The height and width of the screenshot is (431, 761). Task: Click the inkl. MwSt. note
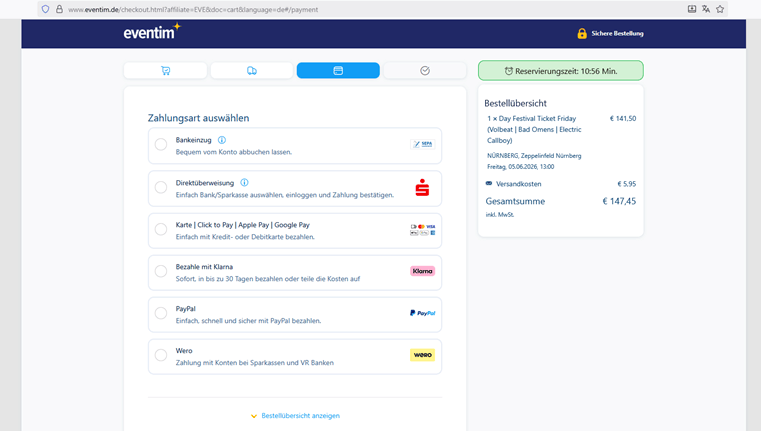pos(500,215)
